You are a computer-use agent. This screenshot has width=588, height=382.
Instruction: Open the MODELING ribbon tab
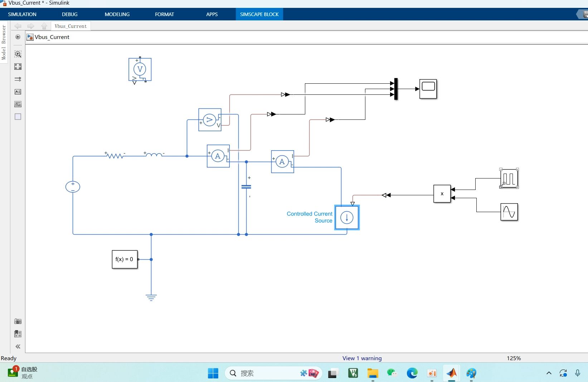117,14
